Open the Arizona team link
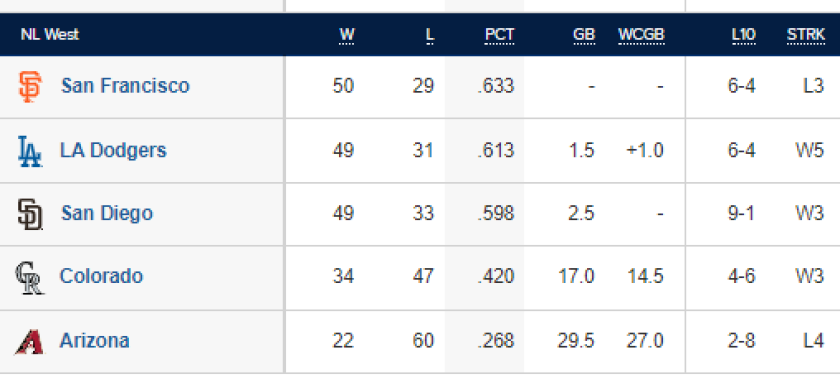The width and height of the screenshot is (840, 379). pos(94,340)
